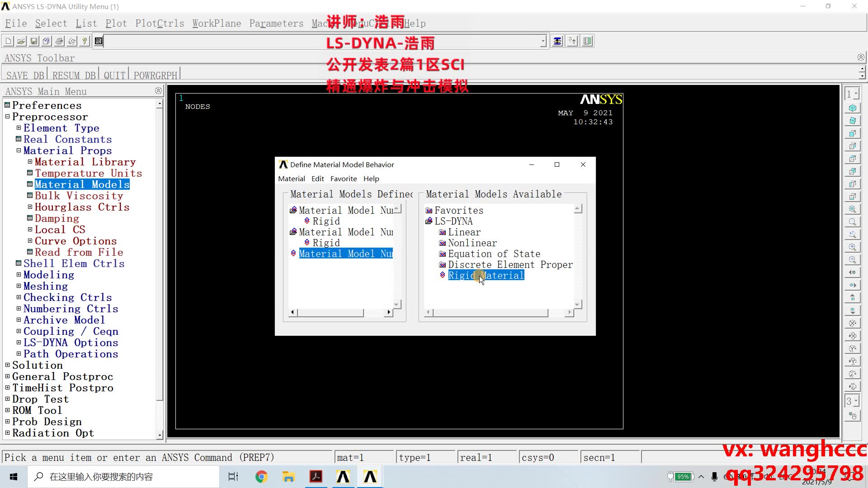
Task: Click the Fit View magnifier icon
Action: [852, 209]
